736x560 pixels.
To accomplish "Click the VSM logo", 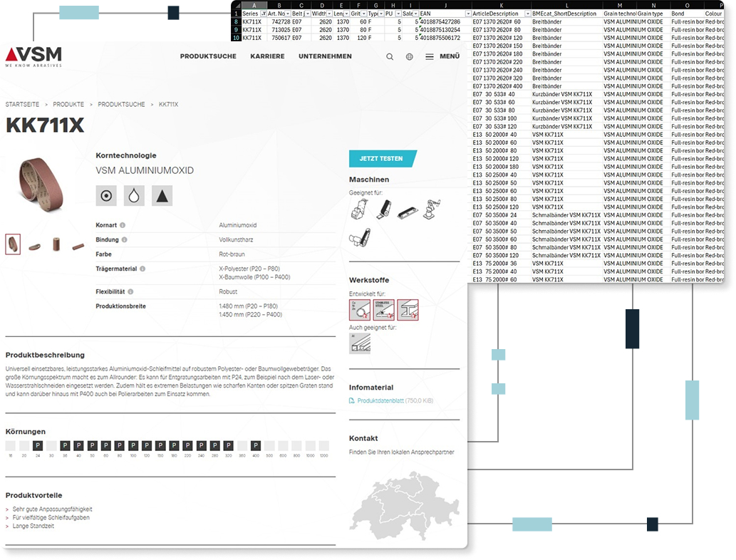I will tap(33, 56).
